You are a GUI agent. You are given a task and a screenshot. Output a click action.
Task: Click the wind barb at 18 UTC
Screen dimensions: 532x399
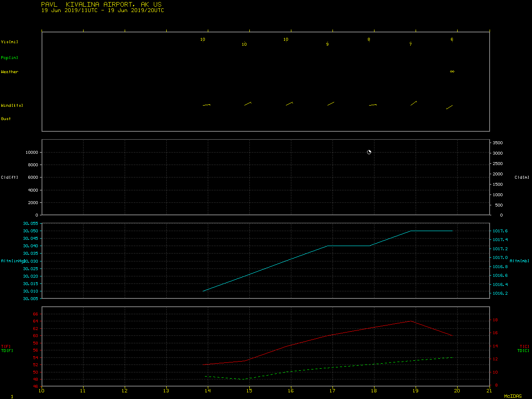tap(373, 105)
